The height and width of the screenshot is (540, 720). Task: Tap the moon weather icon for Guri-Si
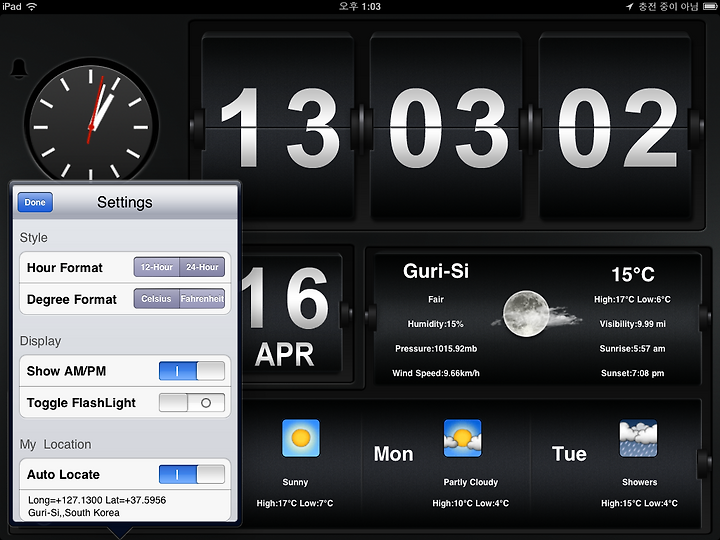(x=526, y=314)
